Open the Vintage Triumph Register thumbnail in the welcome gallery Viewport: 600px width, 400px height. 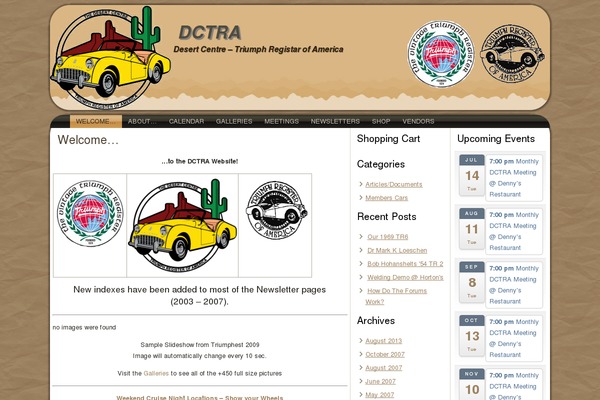click(x=90, y=213)
